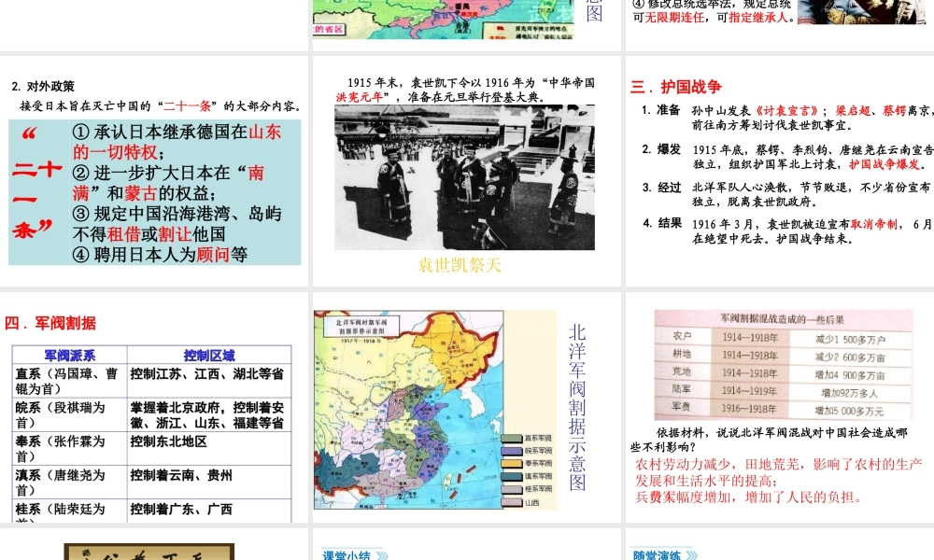Select the 军阀割据混战后果 slide thumbnail
The height and width of the screenshot is (560, 934).
[780, 407]
